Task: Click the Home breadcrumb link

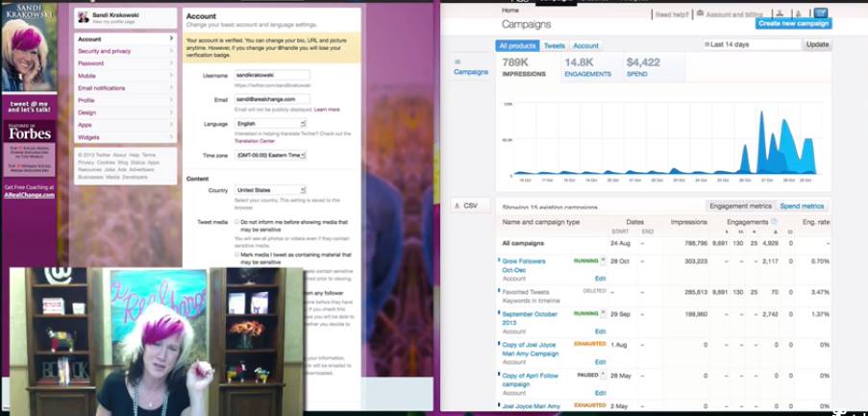Action: pyautogui.click(x=509, y=10)
